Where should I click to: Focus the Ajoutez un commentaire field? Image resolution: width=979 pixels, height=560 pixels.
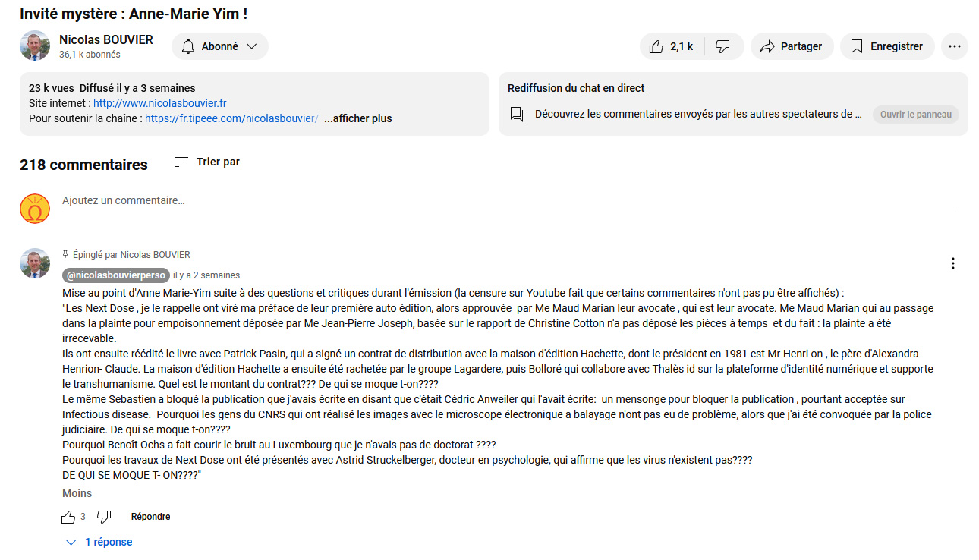point(509,201)
